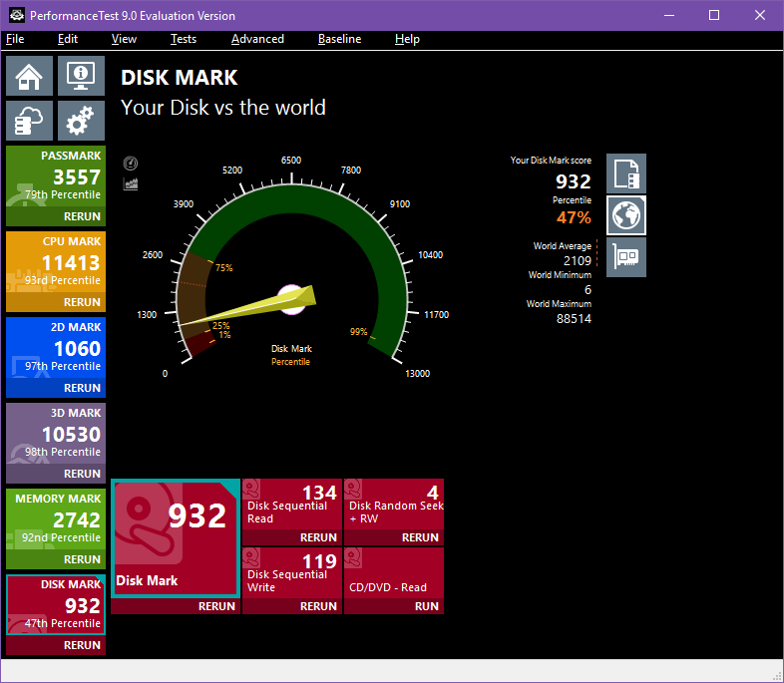This screenshot has height=683, width=784.
Task: Open the settings gears icon
Action: (x=81, y=121)
